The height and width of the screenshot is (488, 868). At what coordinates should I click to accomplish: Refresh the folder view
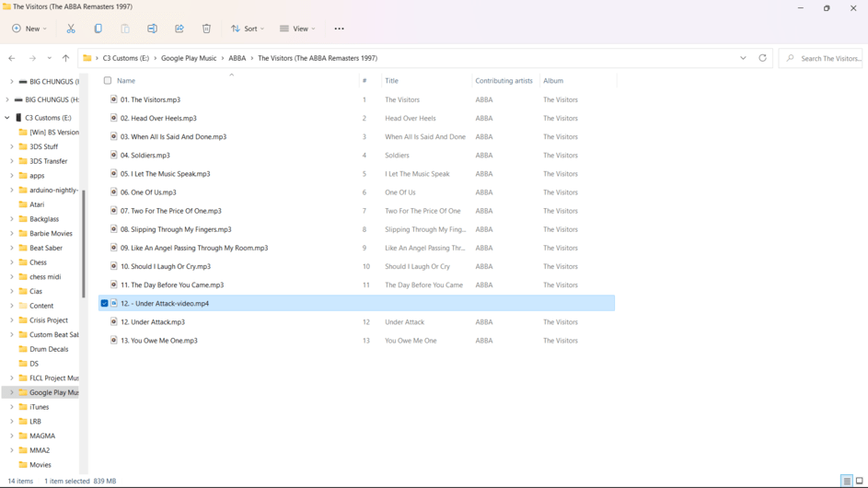click(x=762, y=58)
